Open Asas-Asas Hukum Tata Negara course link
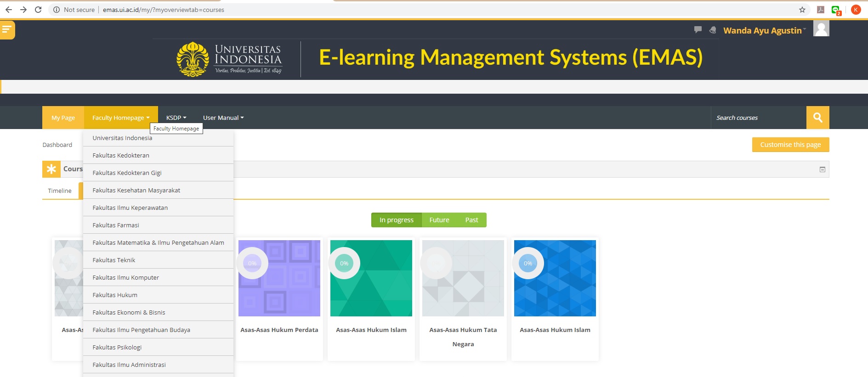 pos(463,337)
